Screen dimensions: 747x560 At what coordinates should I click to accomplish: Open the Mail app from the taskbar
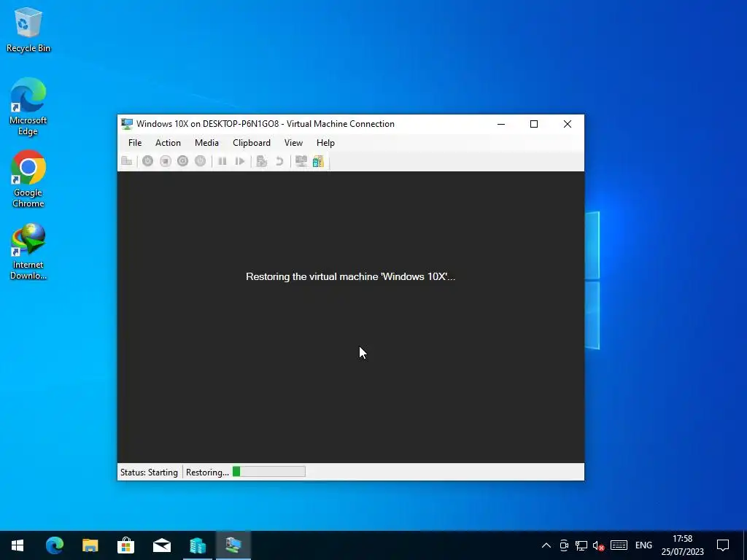click(162, 545)
